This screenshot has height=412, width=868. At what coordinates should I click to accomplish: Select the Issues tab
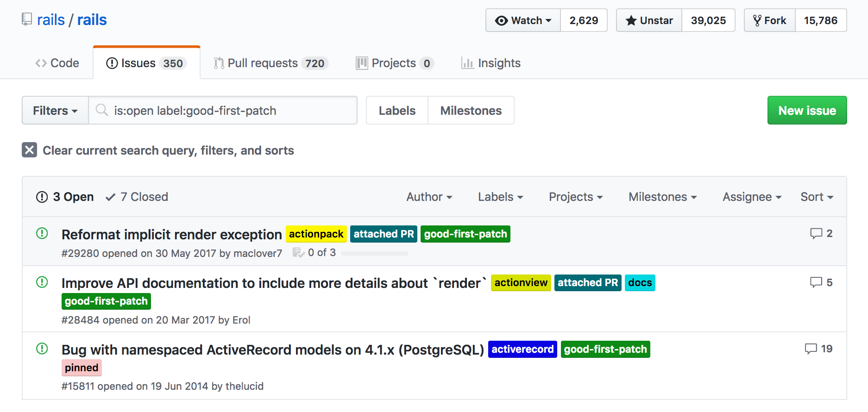point(146,63)
